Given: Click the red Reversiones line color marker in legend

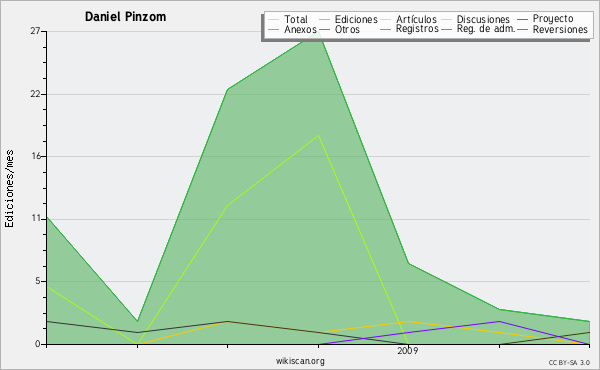Looking at the screenshot, I should click(x=523, y=29).
